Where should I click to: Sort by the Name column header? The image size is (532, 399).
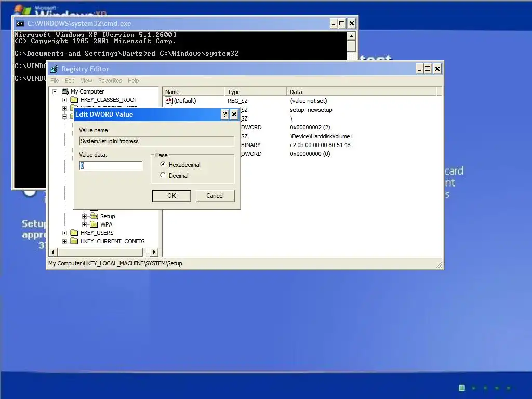click(x=193, y=91)
